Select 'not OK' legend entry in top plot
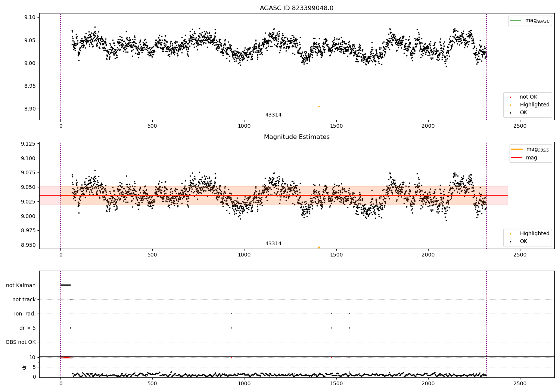The height and width of the screenshot is (392, 560). [x=528, y=97]
